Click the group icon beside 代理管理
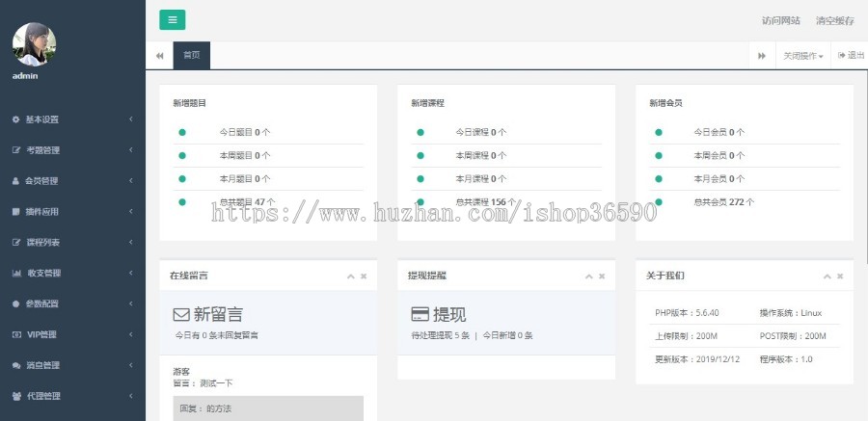Image resolution: width=868 pixels, height=421 pixels. point(16,396)
